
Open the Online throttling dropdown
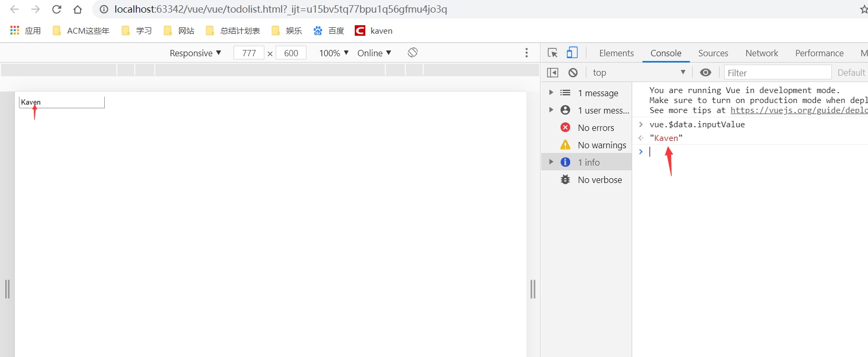tap(374, 53)
